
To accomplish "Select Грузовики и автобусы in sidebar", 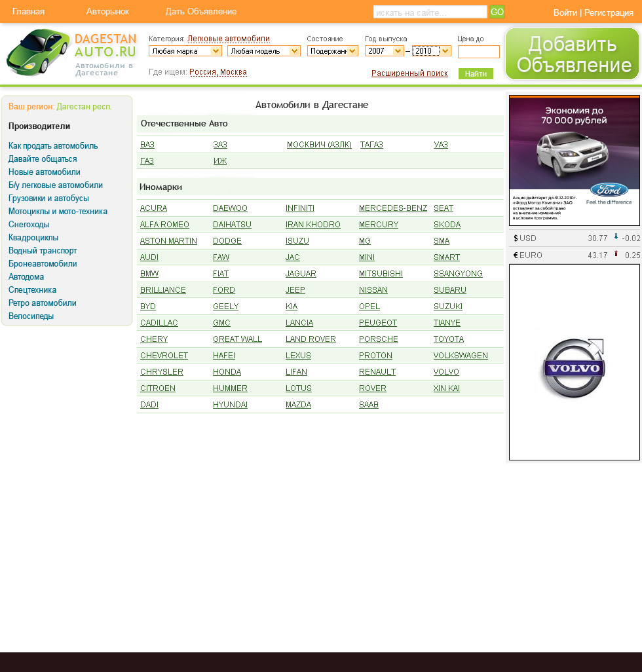I will [49, 198].
